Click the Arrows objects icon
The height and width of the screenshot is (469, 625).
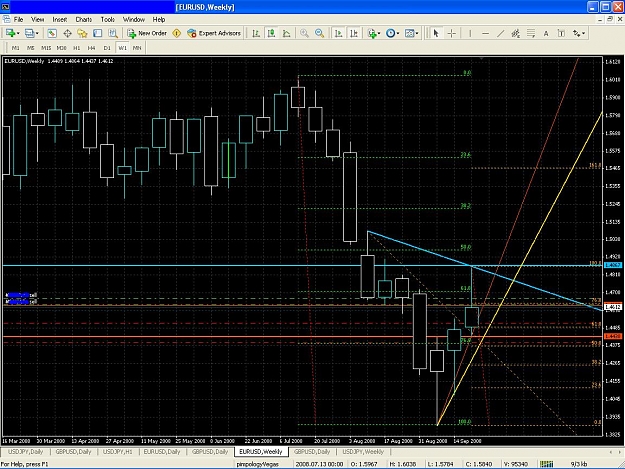point(576,33)
